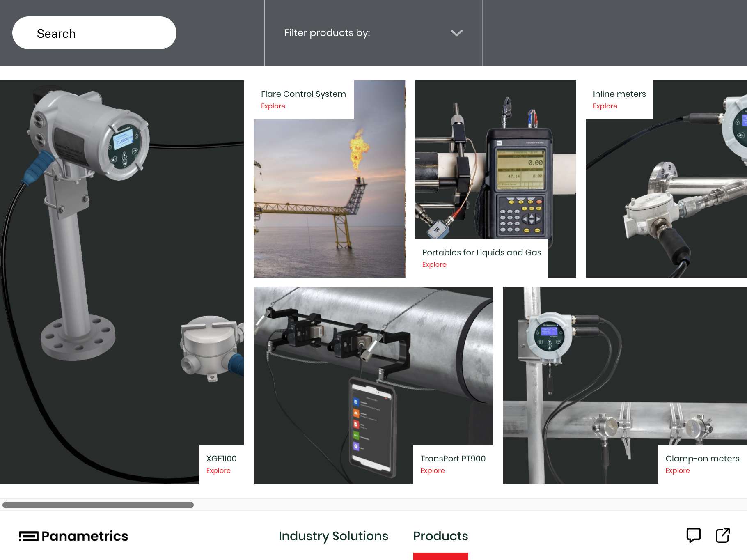Click the chat speech bubble icon
747x560 pixels.
[693, 535]
